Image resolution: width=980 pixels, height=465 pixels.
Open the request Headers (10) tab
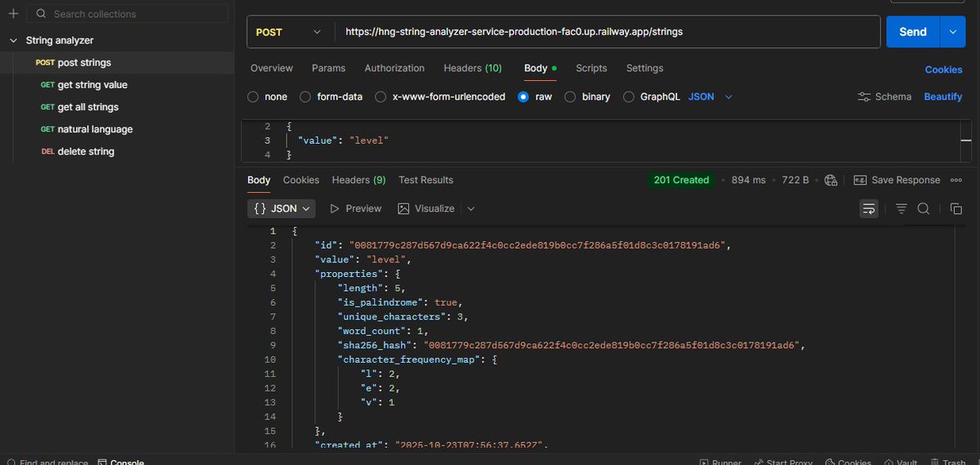click(473, 68)
